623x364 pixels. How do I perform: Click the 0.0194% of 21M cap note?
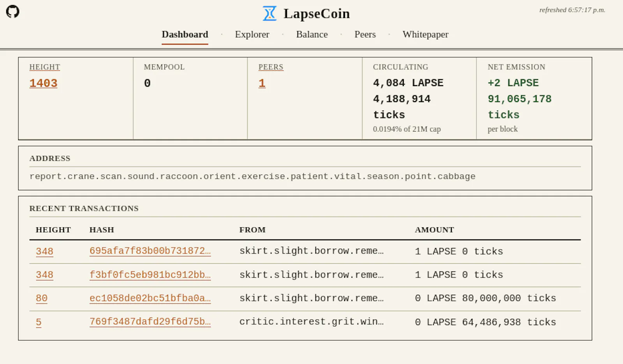[x=407, y=129]
